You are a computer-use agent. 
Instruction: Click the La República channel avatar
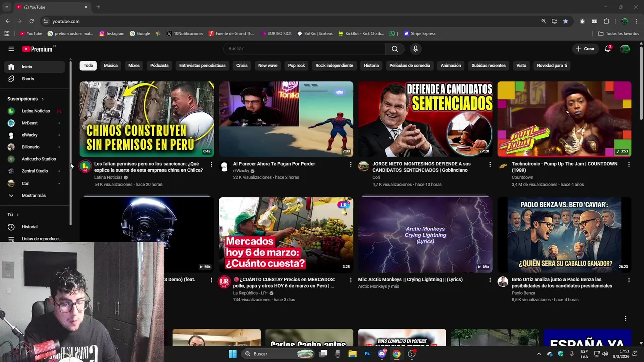pyautogui.click(x=224, y=282)
